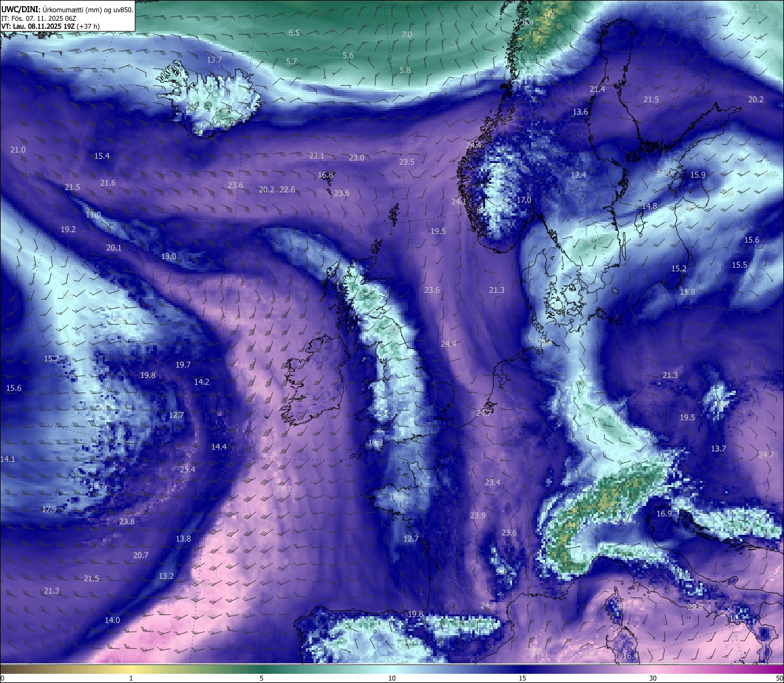The width and height of the screenshot is (784, 683).
Task: Select the value label 13.2
Action: (166, 576)
